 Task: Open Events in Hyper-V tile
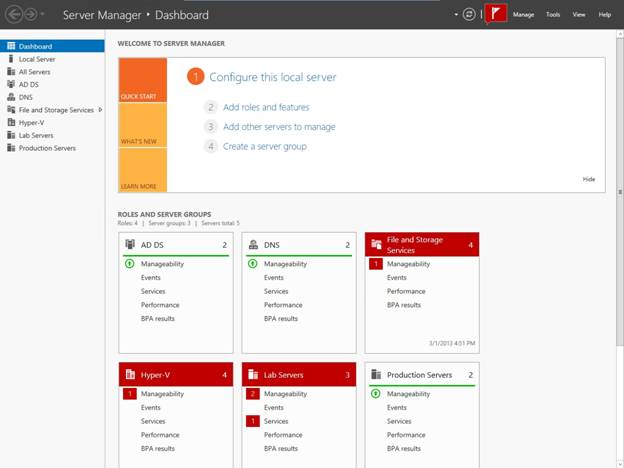click(150, 408)
